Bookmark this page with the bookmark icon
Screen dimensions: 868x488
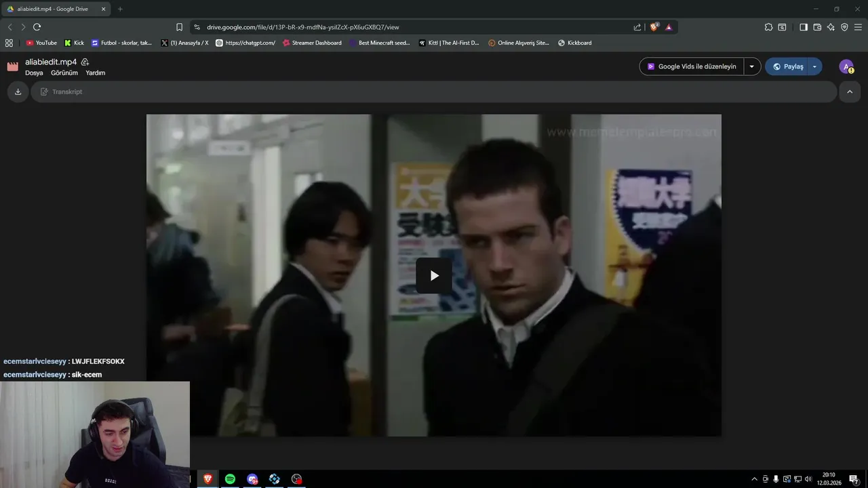point(179,27)
